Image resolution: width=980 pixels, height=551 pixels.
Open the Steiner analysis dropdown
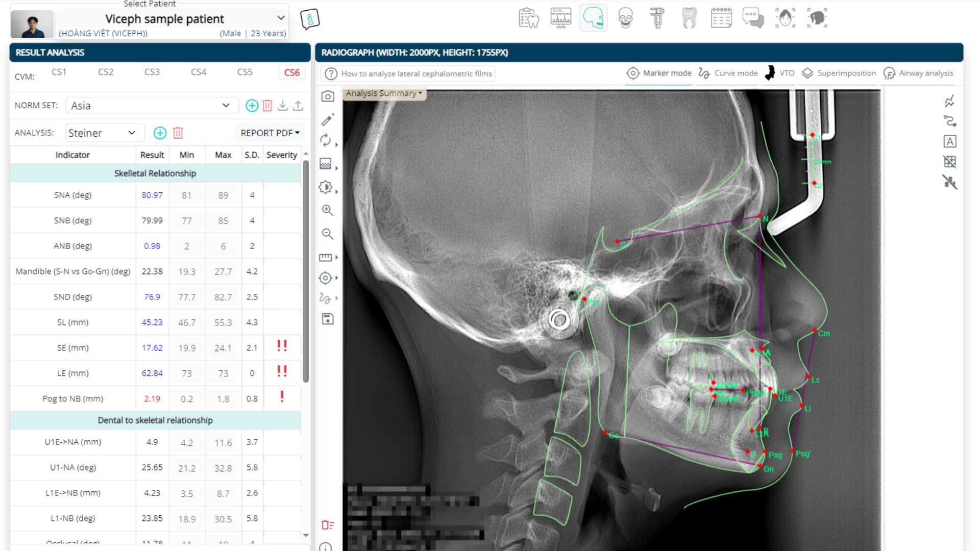(x=105, y=133)
